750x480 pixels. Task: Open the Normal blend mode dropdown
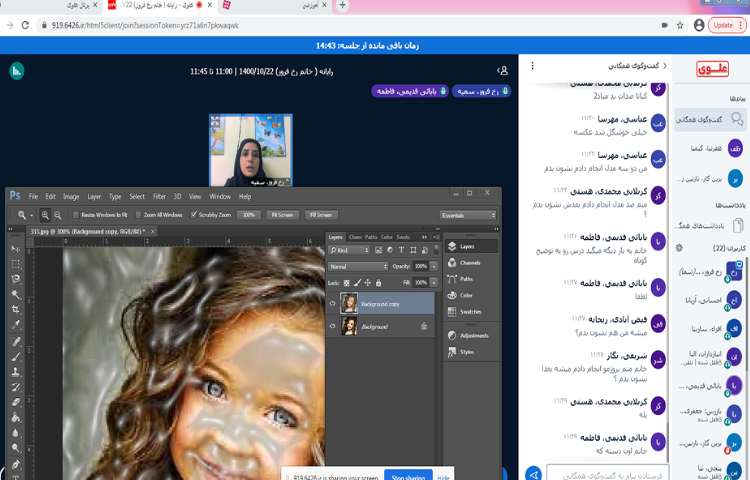358,266
